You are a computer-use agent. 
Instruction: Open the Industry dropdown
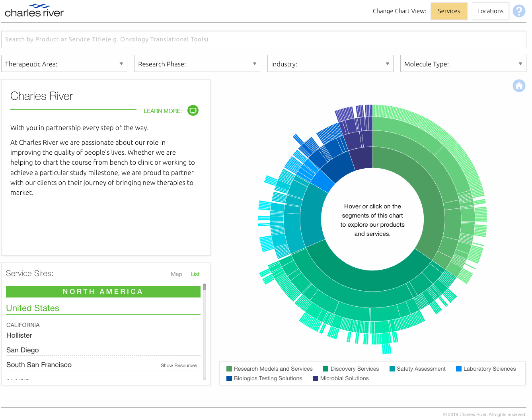tap(330, 64)
